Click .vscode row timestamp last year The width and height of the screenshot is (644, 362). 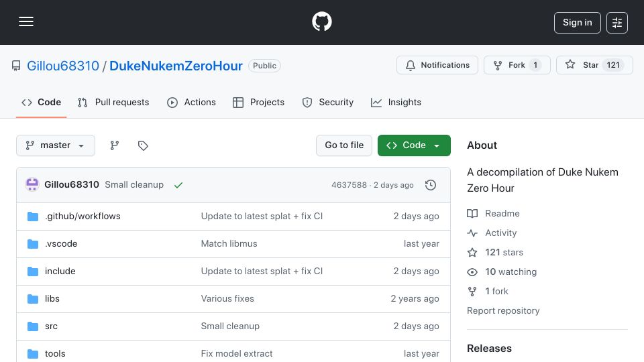(421, 244)
